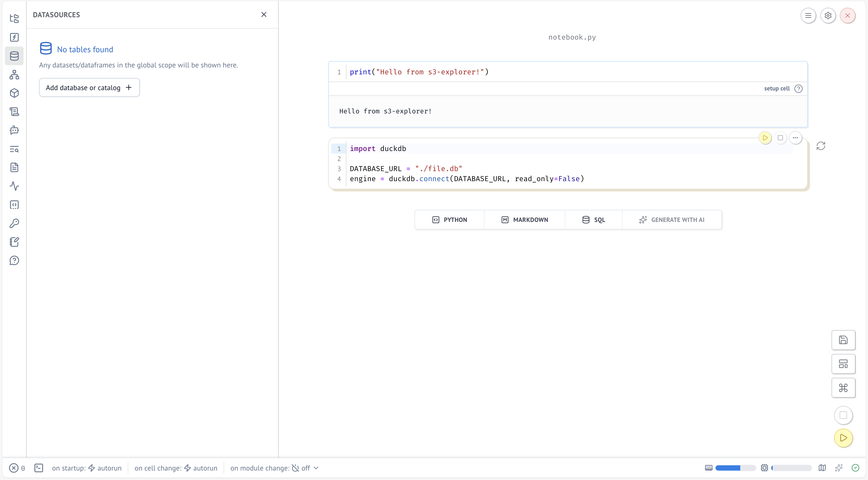
Task: Click Generate with AI button
Action: (672, 220)
